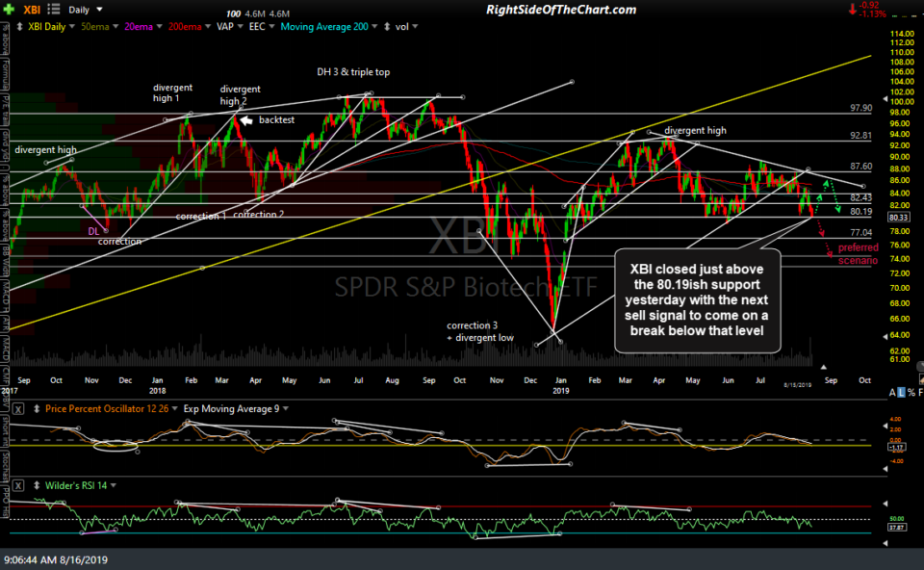Click the XBI ticker symbol
The height and width of the screenshot is (570, 924).
[x=31, y=10]
